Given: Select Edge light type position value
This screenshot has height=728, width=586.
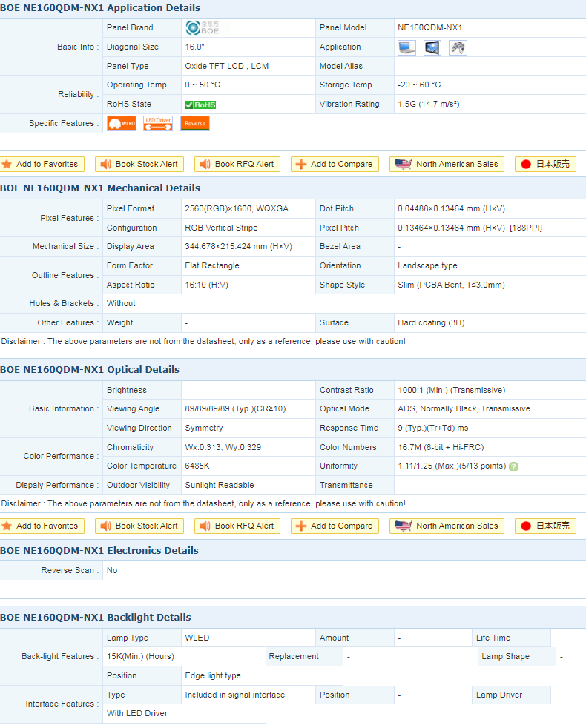Looking at the screenshot, I should (x=213, y=675).
